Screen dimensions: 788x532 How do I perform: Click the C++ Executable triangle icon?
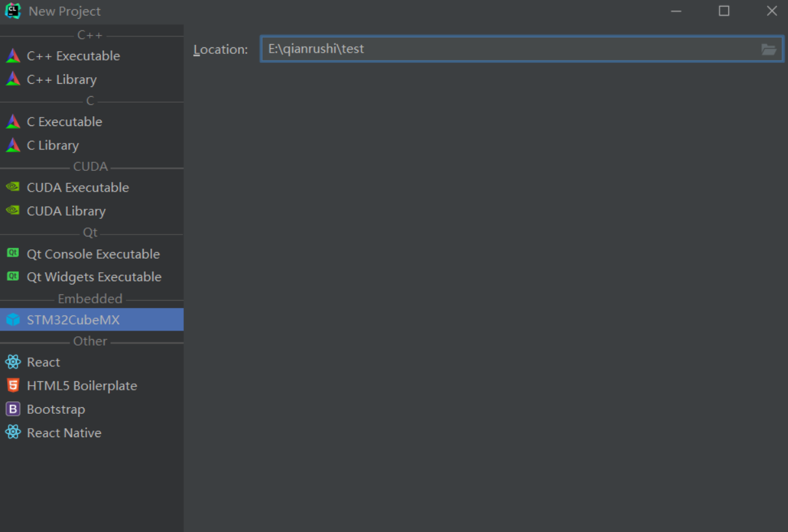click(13, 56)
